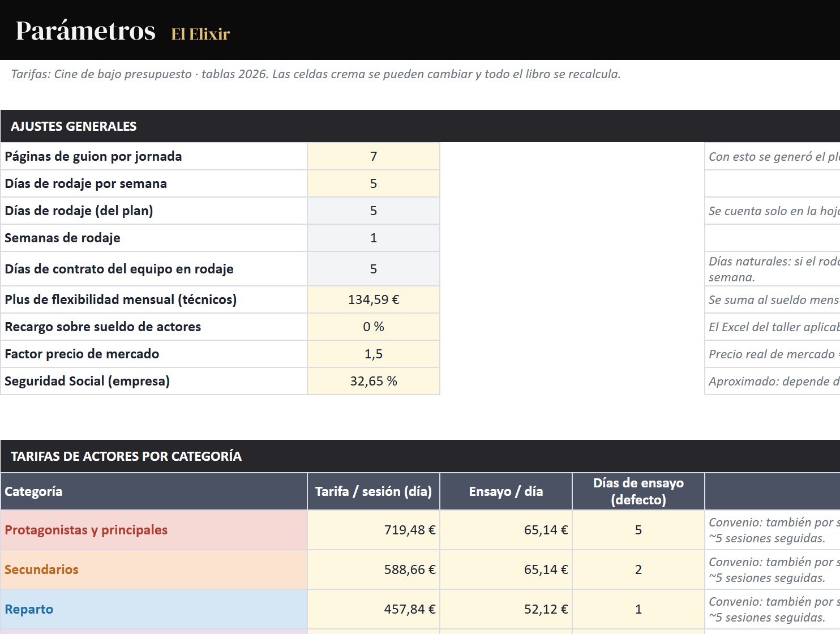Select the 'Semanas de rodaje' label cell
This screenshot has height=634, width=840.
154,238
